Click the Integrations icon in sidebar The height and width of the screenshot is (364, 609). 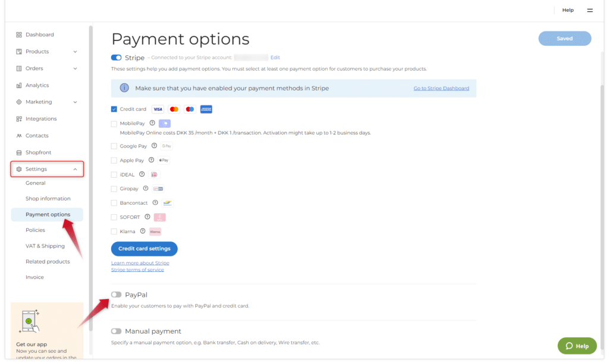[x=19, y=119]
